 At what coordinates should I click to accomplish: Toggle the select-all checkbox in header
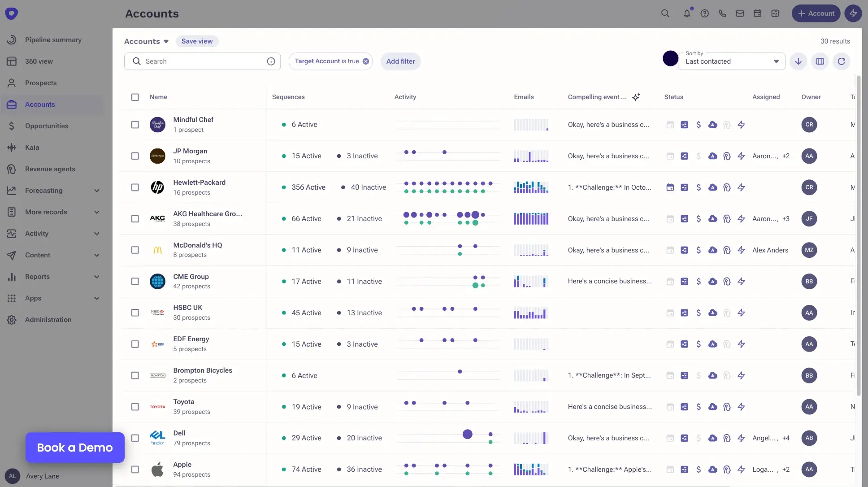pyautogui.click(x=135, y=97)
